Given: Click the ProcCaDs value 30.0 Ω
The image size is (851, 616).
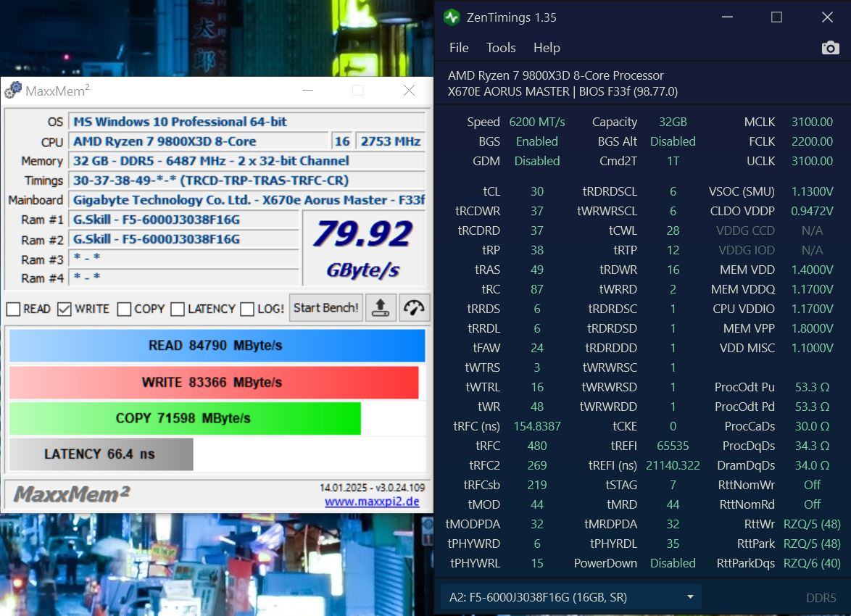Looking at the screenshot, I should click(x=812, y=426).
